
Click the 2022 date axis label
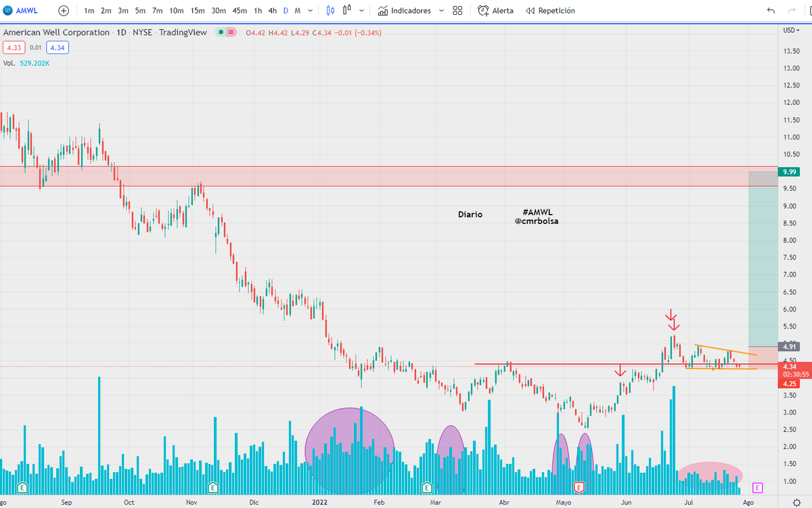pos(320,503)
